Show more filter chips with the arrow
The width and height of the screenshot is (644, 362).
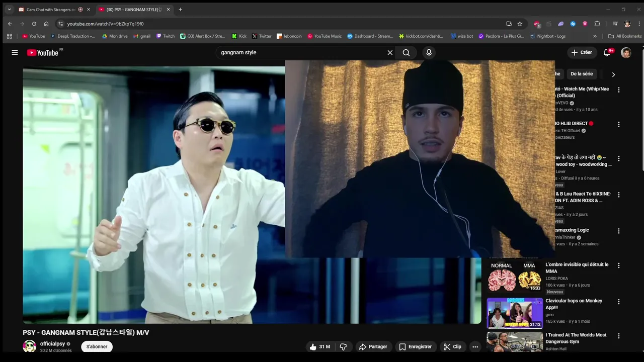(x=613, y=74)
